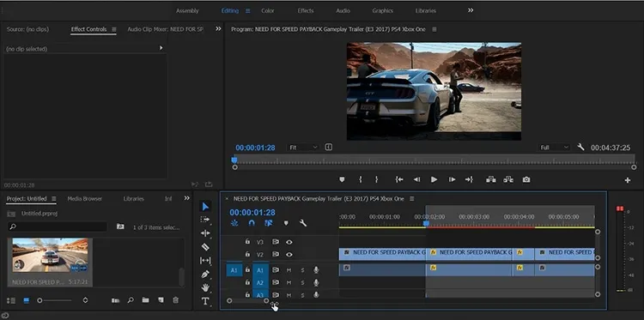Toggle sync lock on track V3
Image resolution: width=644 pixels, height=320 pixels.
(276, 242)
